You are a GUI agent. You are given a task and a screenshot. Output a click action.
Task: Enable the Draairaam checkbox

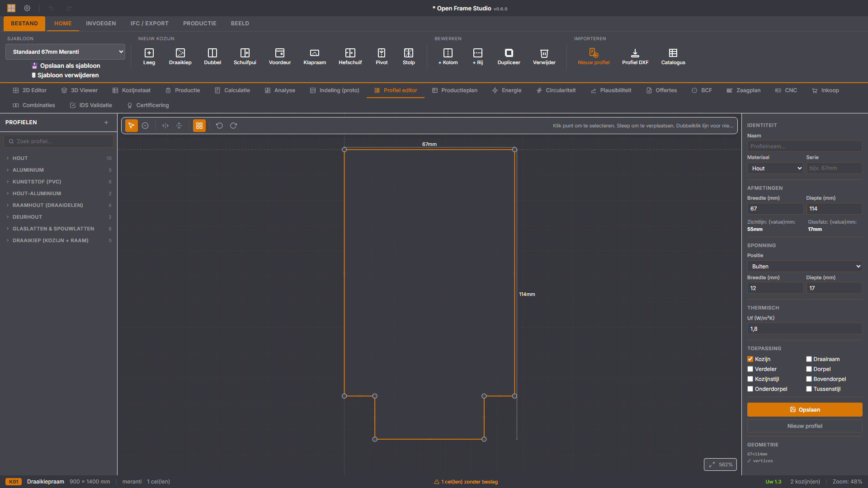809,359
